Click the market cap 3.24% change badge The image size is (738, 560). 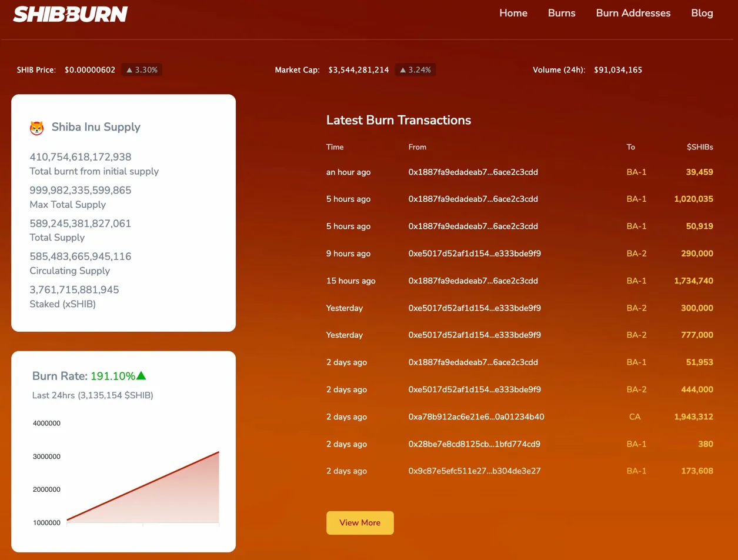click(x=415, y=70)
